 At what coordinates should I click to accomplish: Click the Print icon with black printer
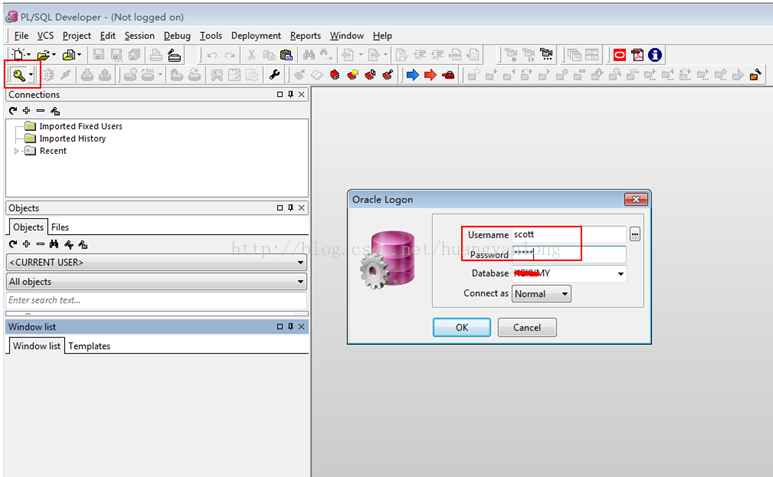coord(174,55)
